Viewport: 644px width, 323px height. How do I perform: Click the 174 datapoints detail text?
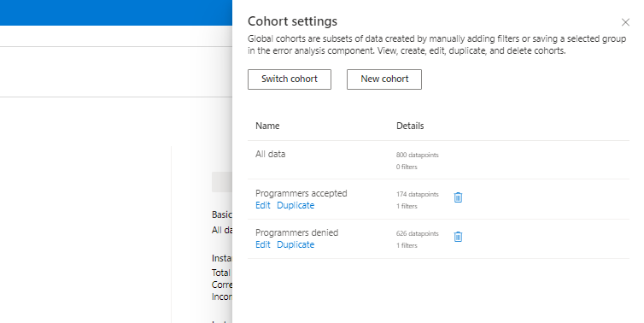click(418, 194)
